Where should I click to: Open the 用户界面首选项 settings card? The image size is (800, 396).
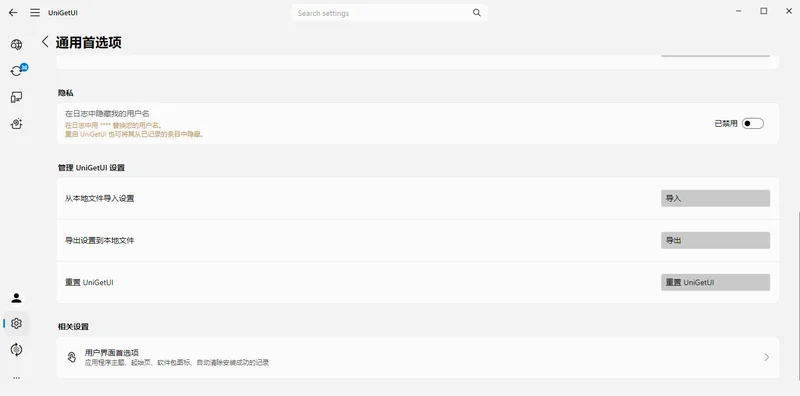pyautogui.click(x=418, y=357)
